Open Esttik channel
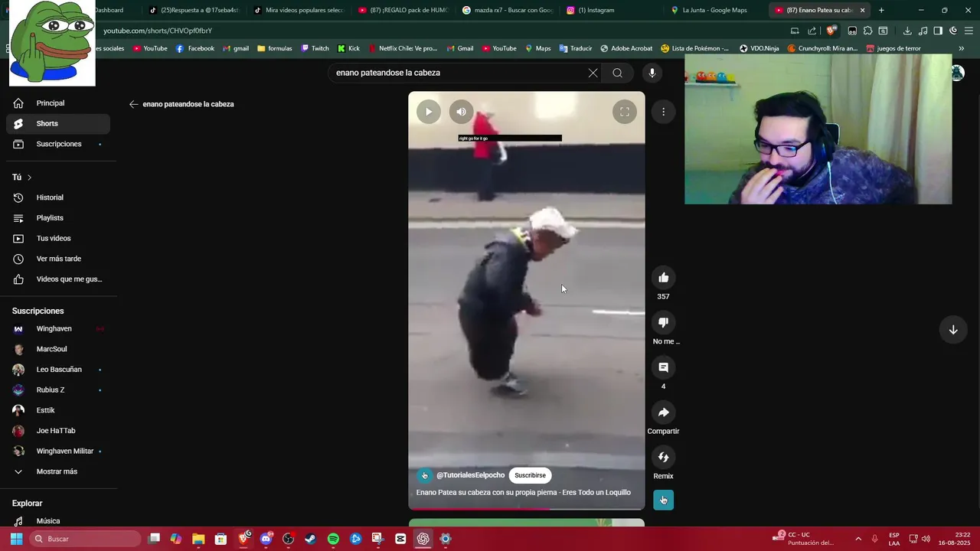Image resolution: width=980 pixels, height=551 pixels. (58, 410)
